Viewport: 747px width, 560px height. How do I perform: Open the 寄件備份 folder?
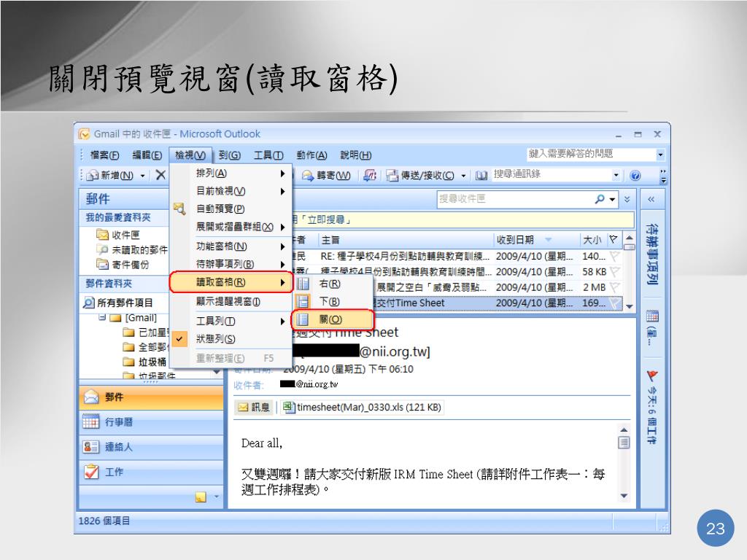pos(123,264)
